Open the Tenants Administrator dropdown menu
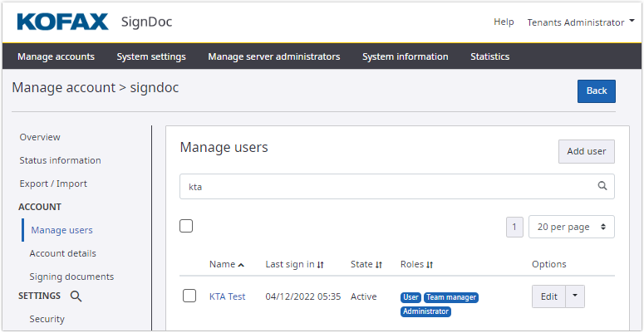Image resolution: width=644 pixels, height=333 pixels. click(575, 22)
